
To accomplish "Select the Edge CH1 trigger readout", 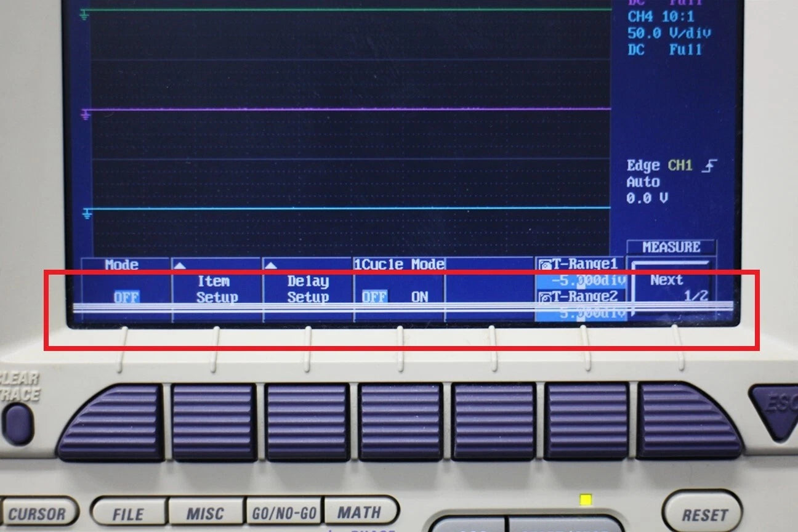I will (659, 166).
